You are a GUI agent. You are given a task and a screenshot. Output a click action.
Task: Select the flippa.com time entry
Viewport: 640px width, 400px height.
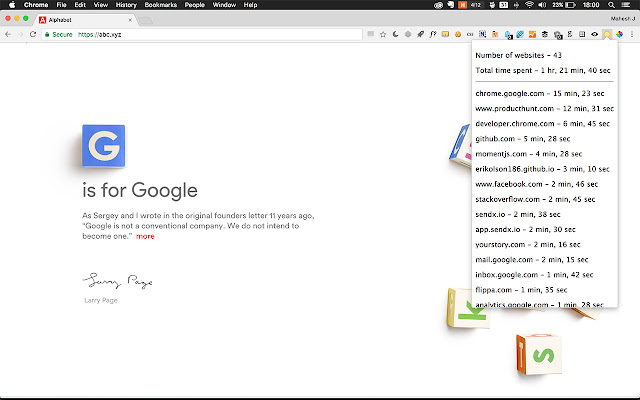pos(521,290)
